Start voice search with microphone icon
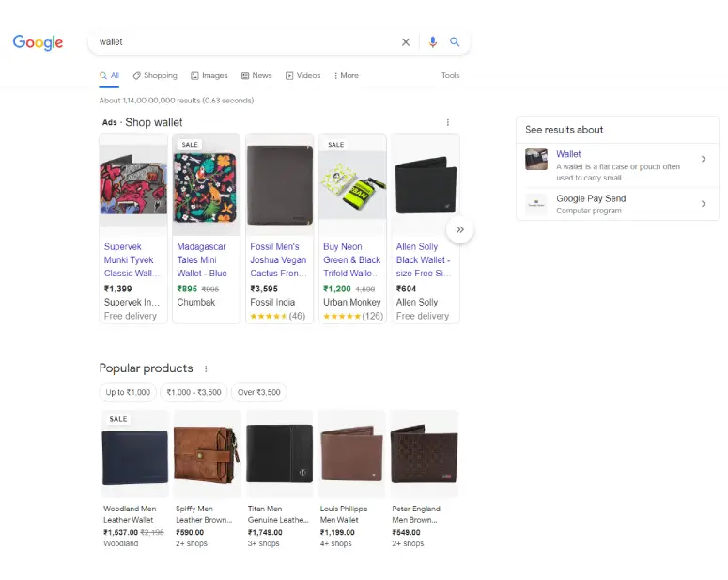 click(x=432, y=42)
